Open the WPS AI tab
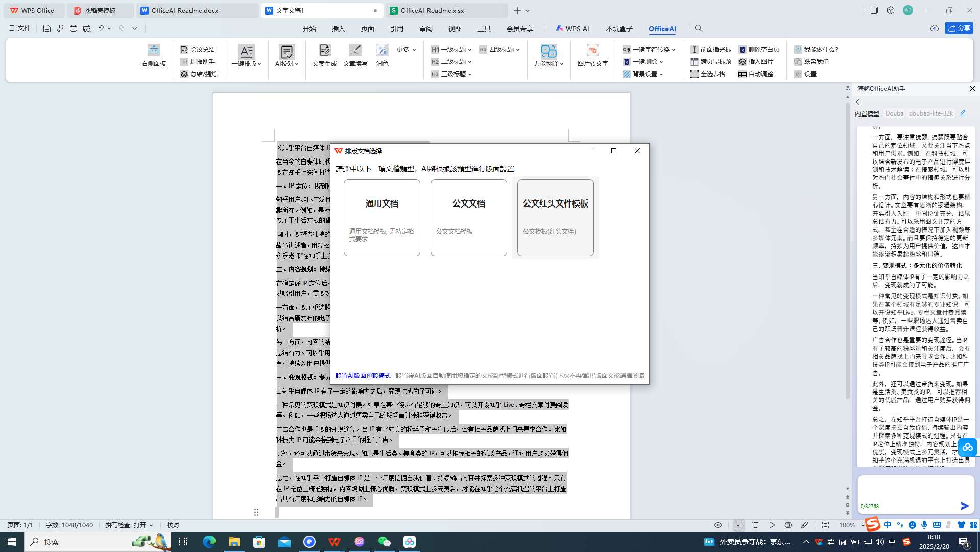 pos(572,29)
